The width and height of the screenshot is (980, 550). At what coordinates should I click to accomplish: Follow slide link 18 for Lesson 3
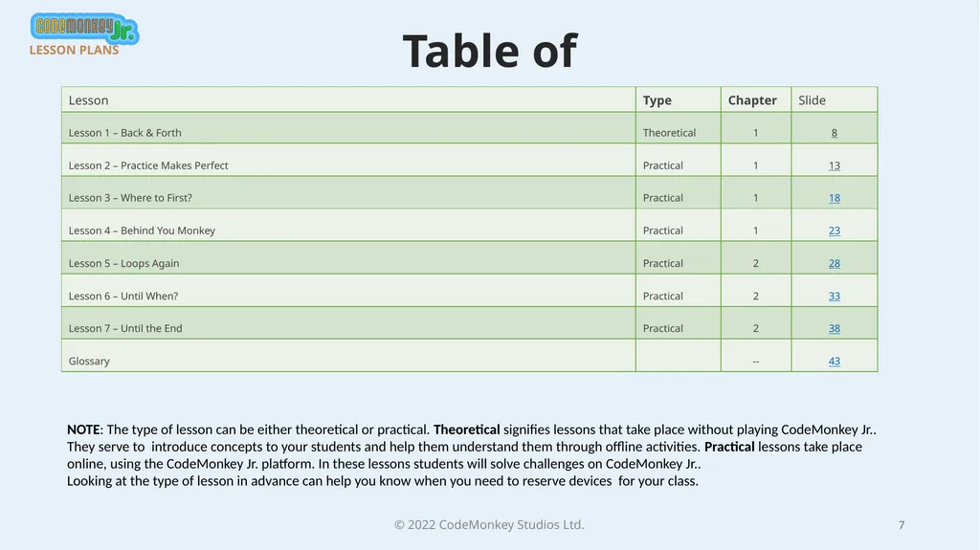[x=834, y=198]
